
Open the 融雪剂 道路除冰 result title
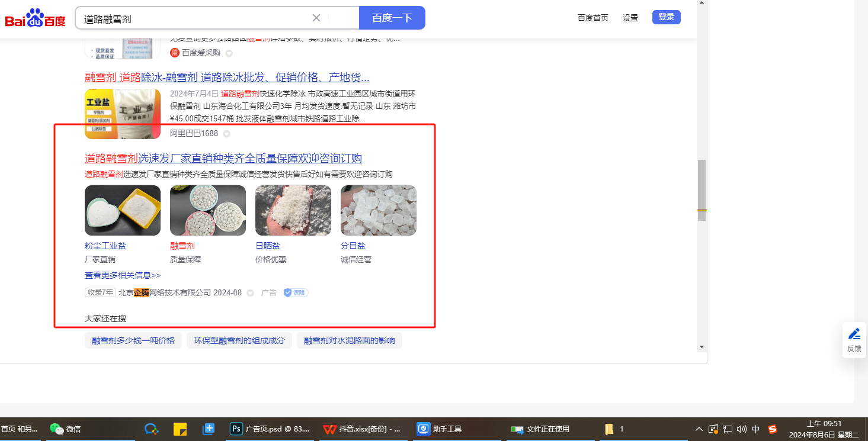click(x=228, y=78)
